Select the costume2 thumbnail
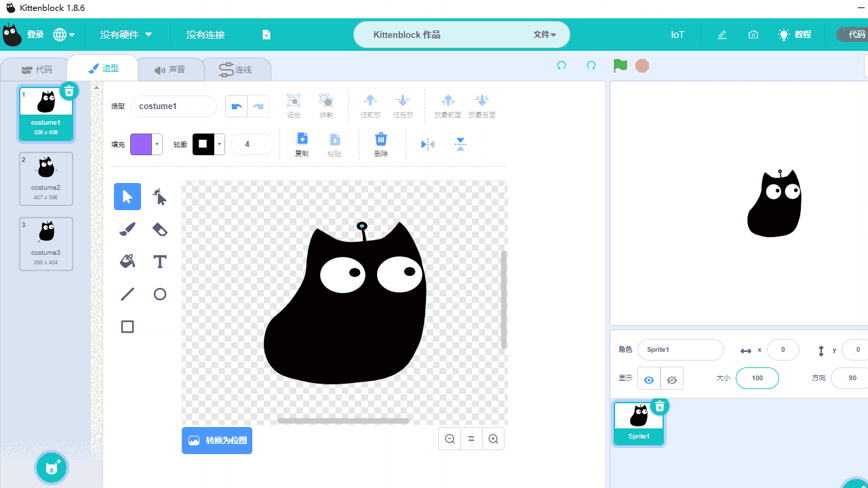The image size is (868, 488). point(46,178)
